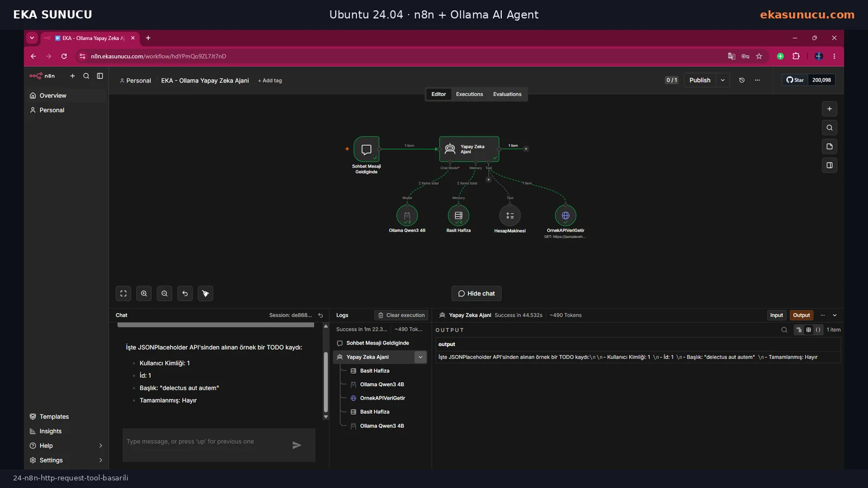Add sticky note from canvas side

829,146
